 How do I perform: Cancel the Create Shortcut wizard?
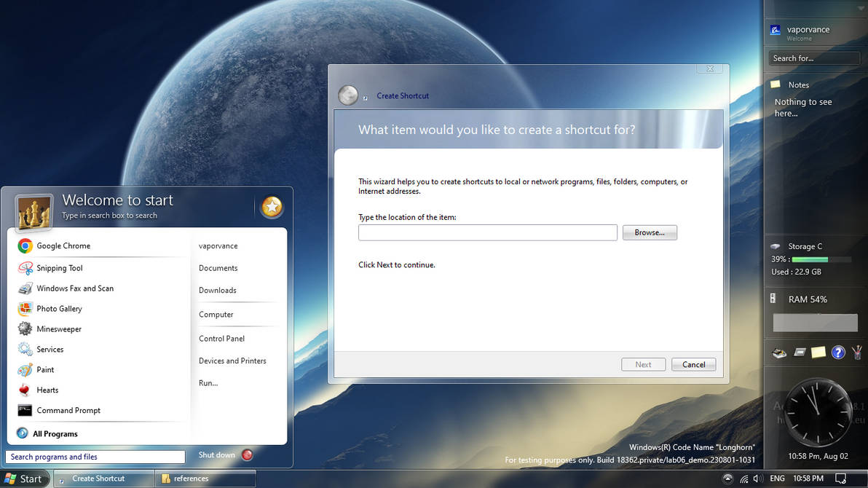(x=694, y=364)
